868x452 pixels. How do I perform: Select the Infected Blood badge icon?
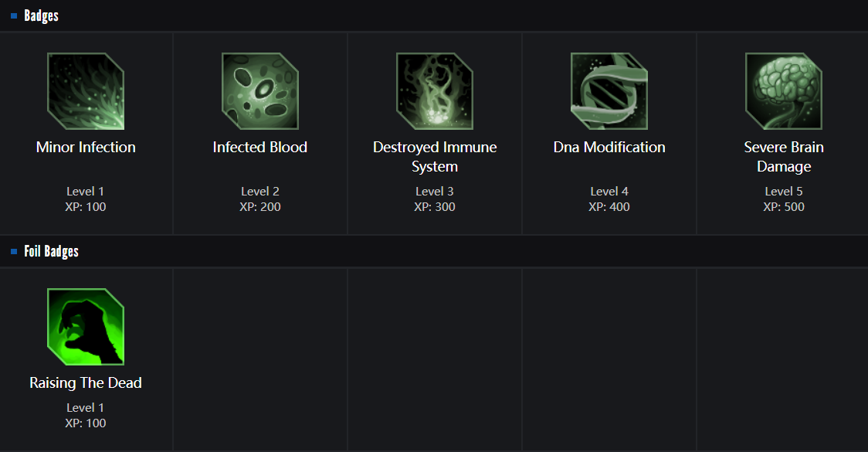[x=260, y=91]
